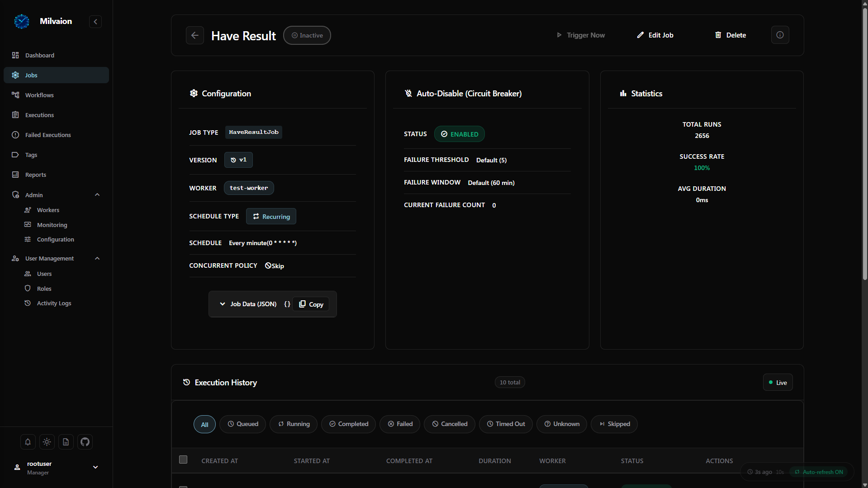Viewport: 868px width, 488px height.
Task: Open the job info circle icon
Action: coord(780,35)
